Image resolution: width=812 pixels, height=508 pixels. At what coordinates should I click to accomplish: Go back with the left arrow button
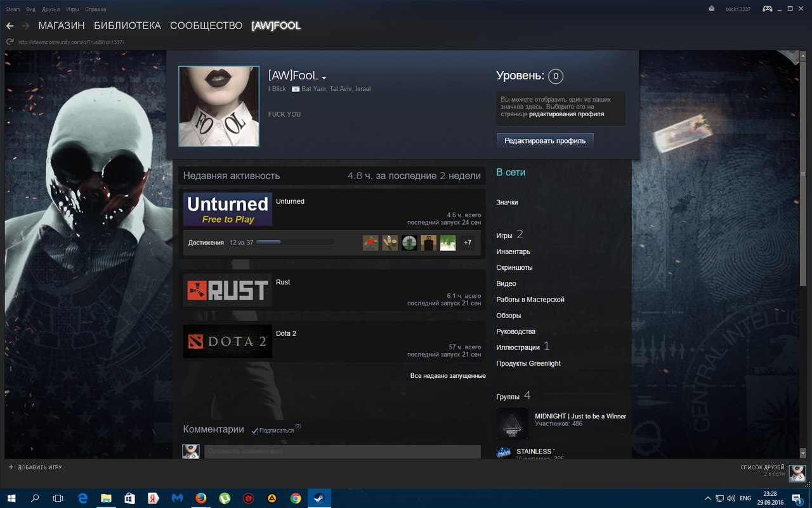click(10, 26)
